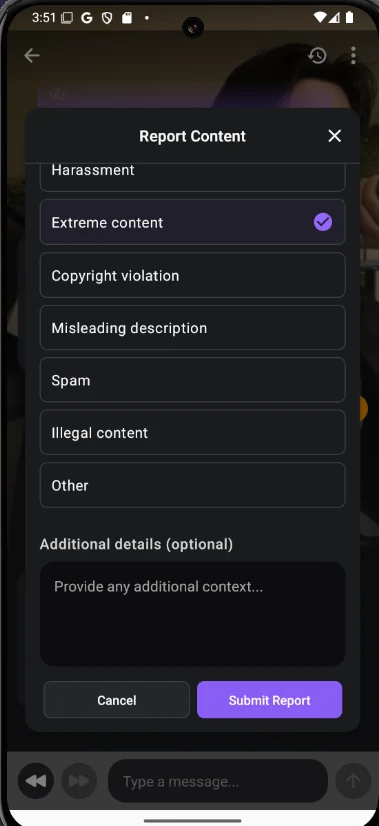Click the additional details text area
The image size is (379, 826).
[192, 614]
